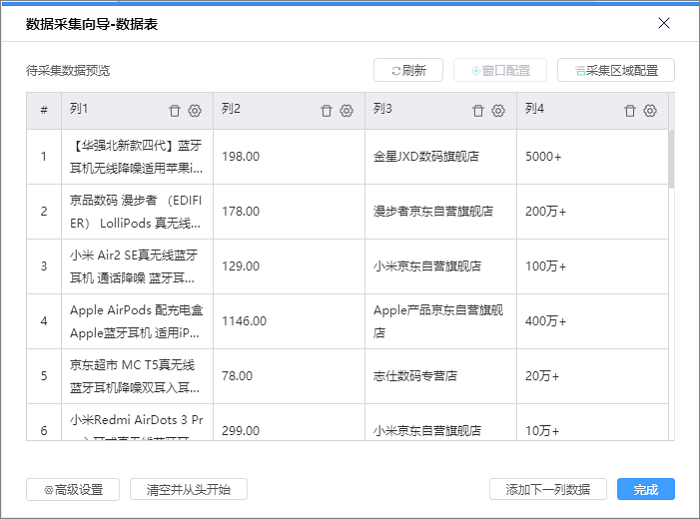Delete column 列2 via trash icon
This screenshot has width=700, height=519.
tap(326, 111)
